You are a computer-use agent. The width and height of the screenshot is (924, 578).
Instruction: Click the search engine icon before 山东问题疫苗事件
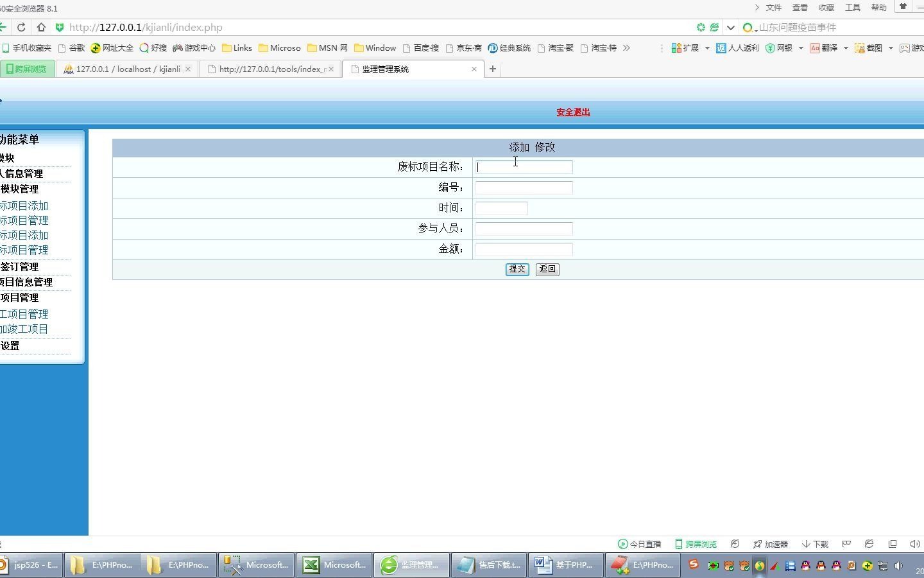point(748,28)
